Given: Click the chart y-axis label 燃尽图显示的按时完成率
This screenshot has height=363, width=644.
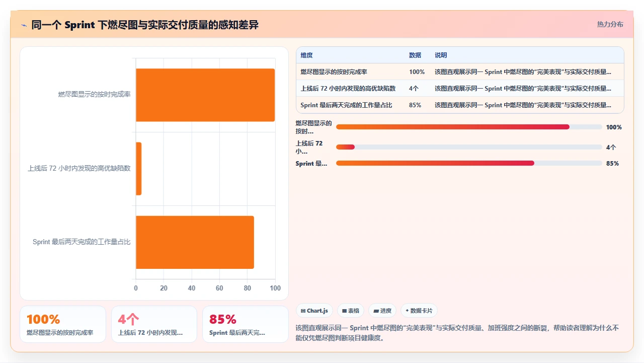Looking at the screenshot, I should point(94,95).
